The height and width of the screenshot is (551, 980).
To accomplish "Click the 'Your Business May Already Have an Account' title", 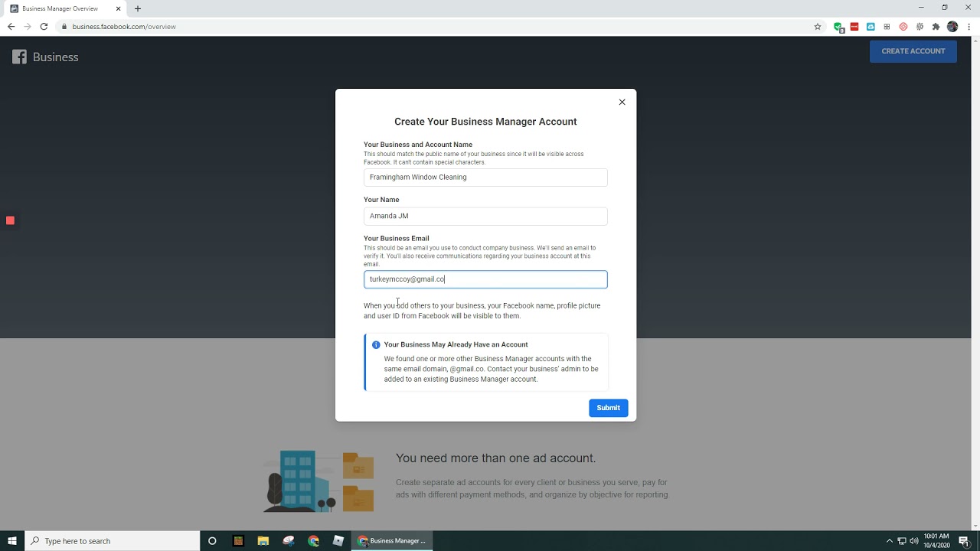I will click(x=456, y=345).
